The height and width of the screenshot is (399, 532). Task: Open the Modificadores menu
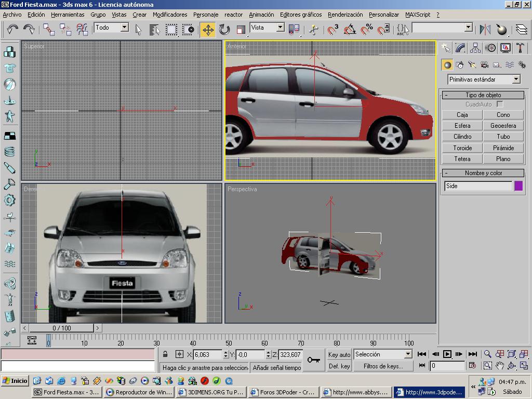[170, 15]
